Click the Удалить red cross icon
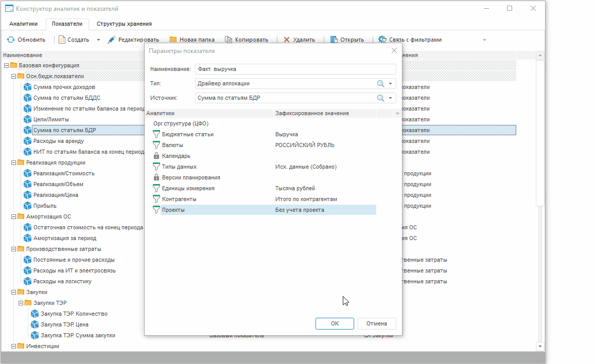The height and width of the screenshot is (364, 595). pos(287,40)
